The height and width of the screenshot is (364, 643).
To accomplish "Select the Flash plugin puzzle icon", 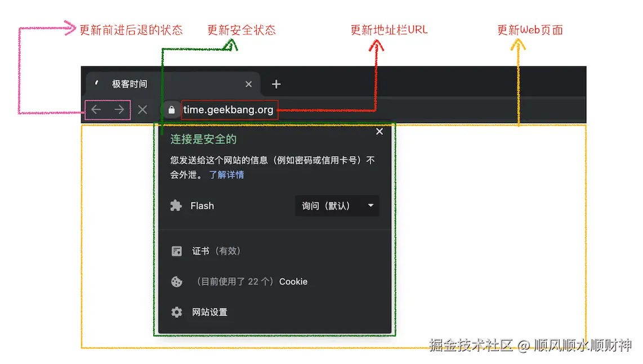I will click(176, 206).
